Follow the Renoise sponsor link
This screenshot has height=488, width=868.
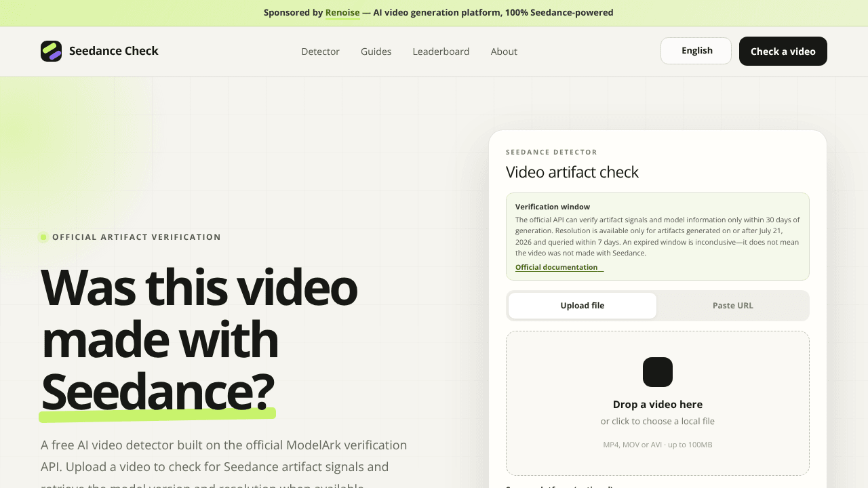pos(342,12)
